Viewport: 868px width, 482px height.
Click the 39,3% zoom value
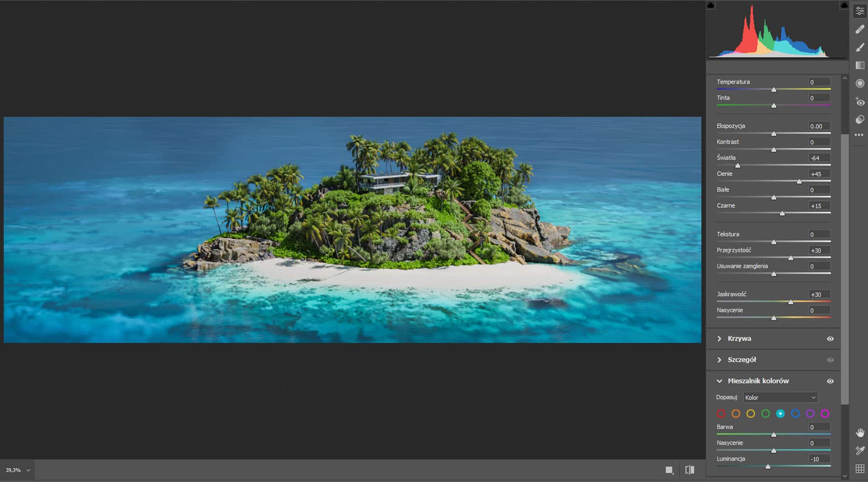point(13,470)
